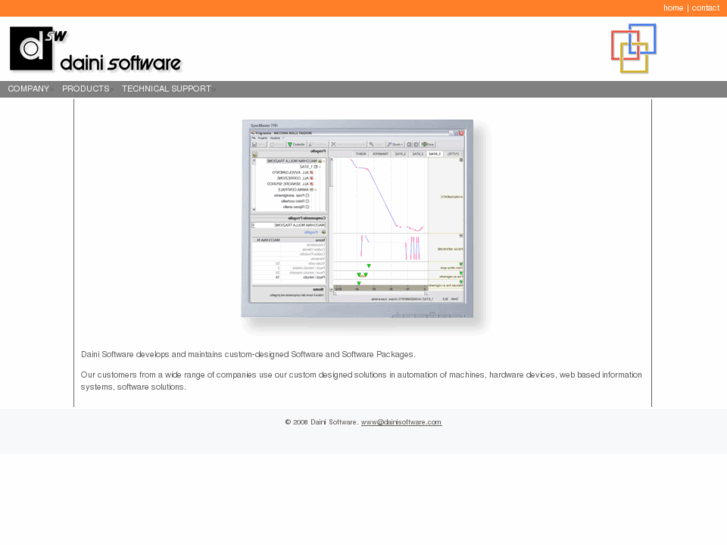Click the '© 2008 Daini Software' footer text

[321, 422]
